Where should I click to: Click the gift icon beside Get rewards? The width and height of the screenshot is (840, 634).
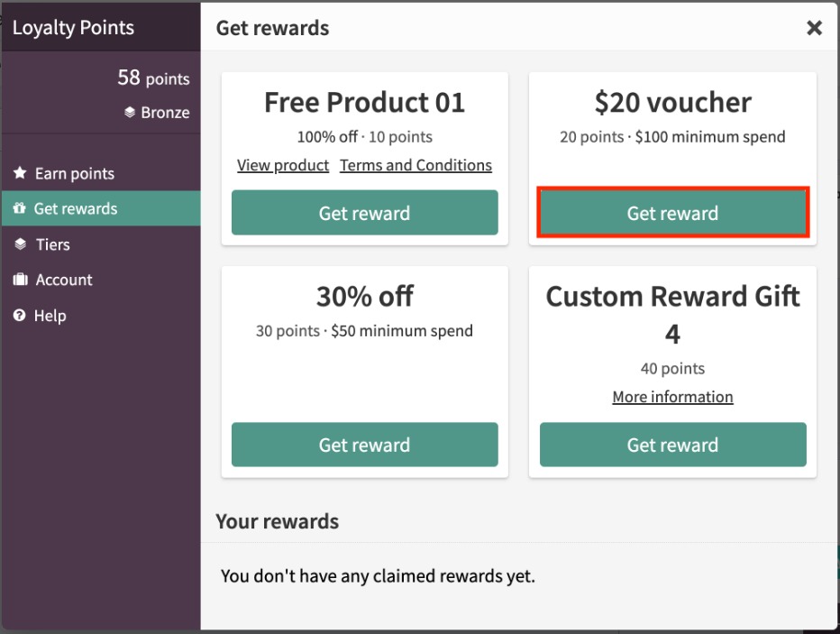pyautogui.click(x=19, y=208)
